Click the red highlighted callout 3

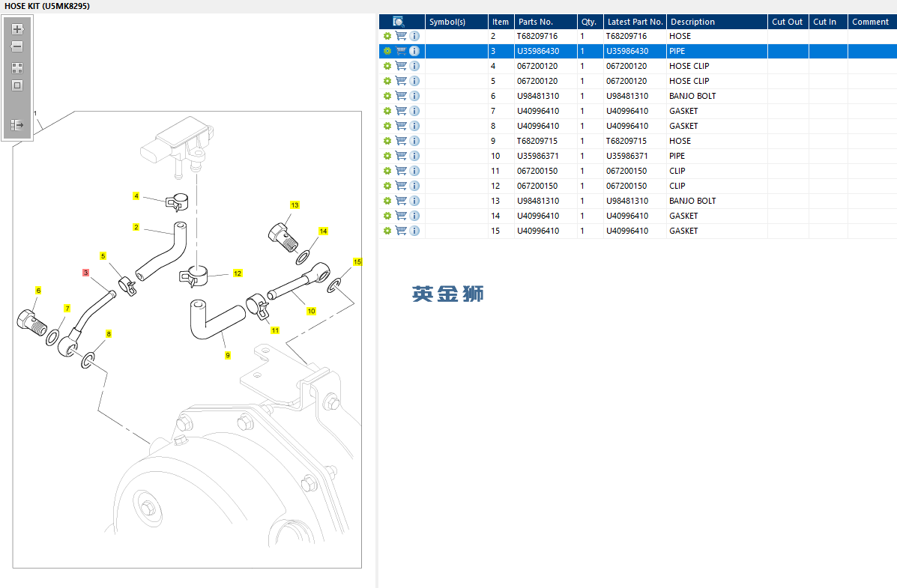pyautogui.click(x=86, y=273)
